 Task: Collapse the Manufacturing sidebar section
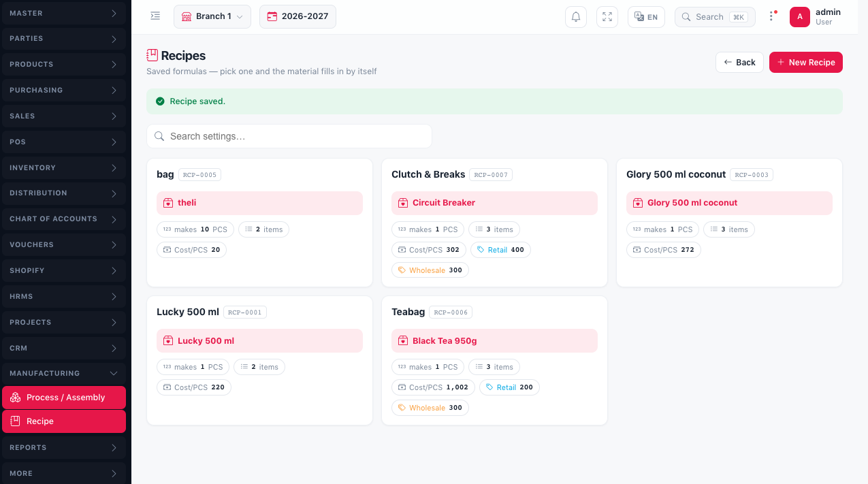pyautogui.click(x=63, y=373)
